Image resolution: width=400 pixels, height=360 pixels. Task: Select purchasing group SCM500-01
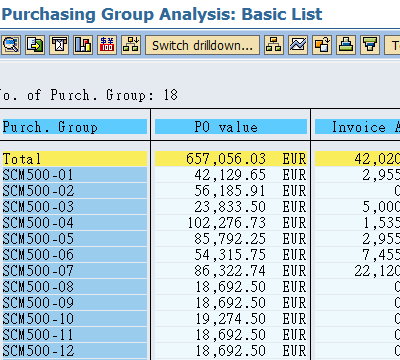pyautogui.click(x=74, y=175)
